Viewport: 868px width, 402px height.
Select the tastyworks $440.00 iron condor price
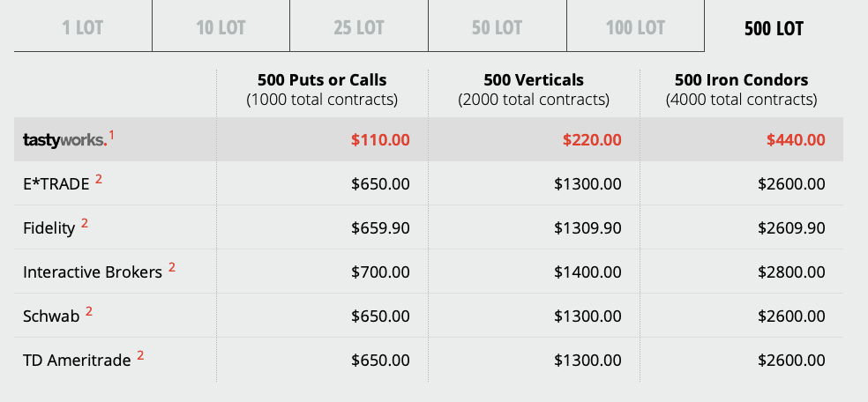tap(796, 140)
